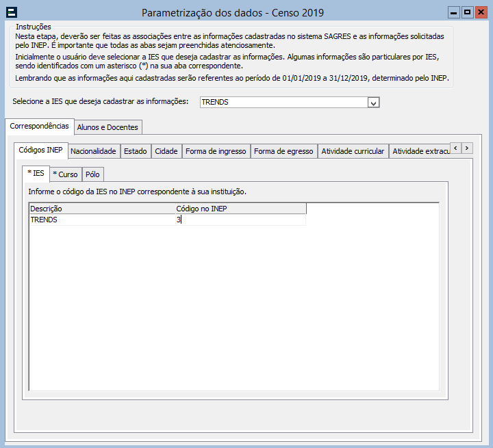Click the application icon in the title bar
The image size is (493, 448).
pyautogui.click(x=11, y=12)
